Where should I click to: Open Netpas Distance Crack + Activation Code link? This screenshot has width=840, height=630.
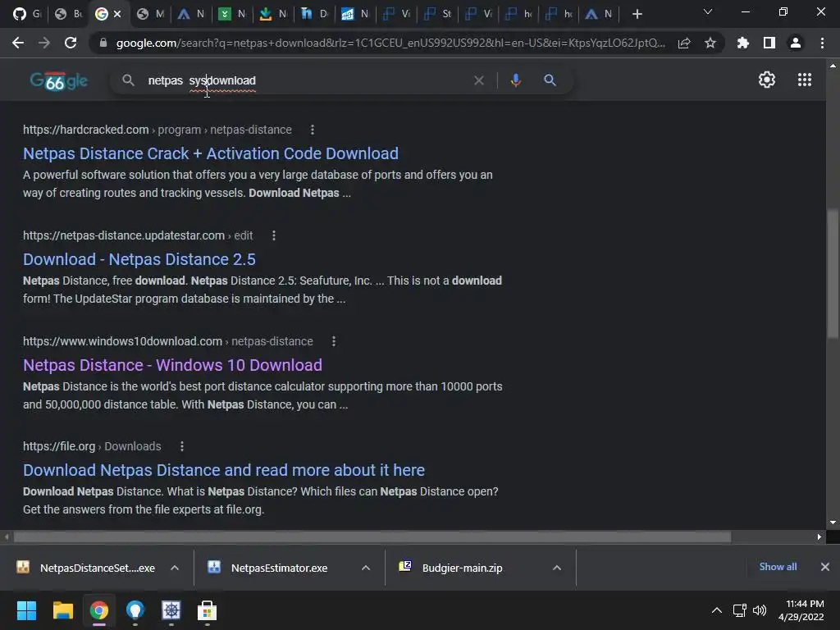tap(211, 153)
